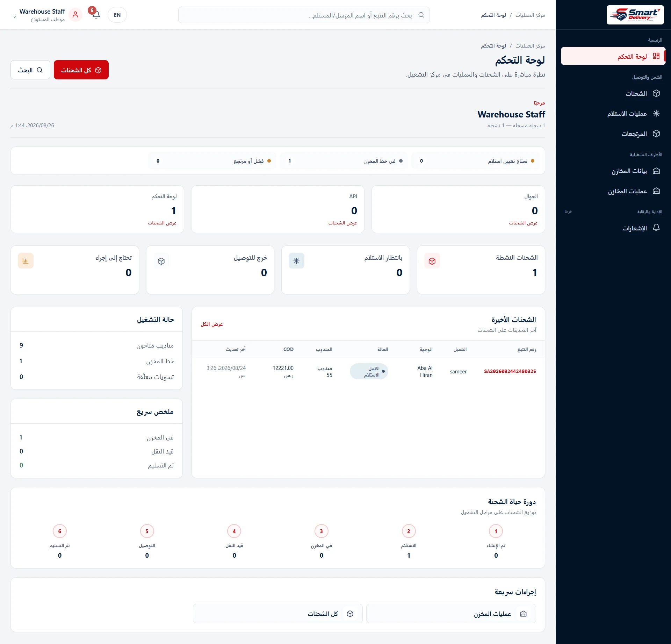Viewport: 671px width, 644px height.
Task: Click the user avatar icon in the header
Action: tap(75, 15)
